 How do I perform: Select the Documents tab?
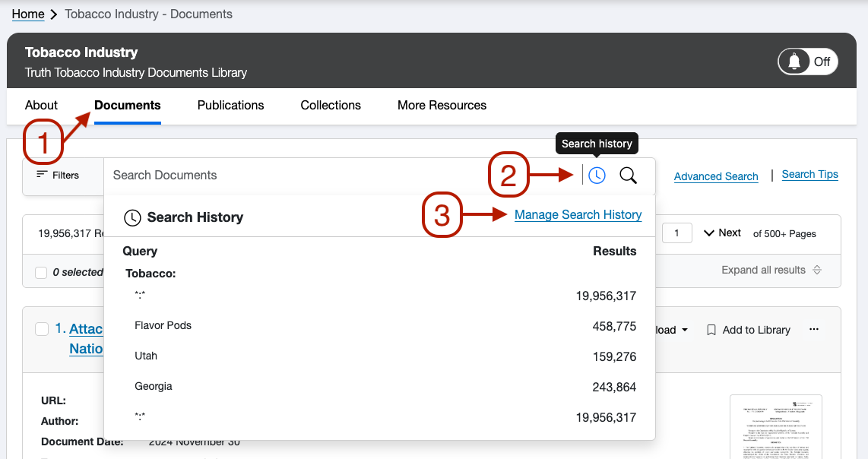(128, 105)
